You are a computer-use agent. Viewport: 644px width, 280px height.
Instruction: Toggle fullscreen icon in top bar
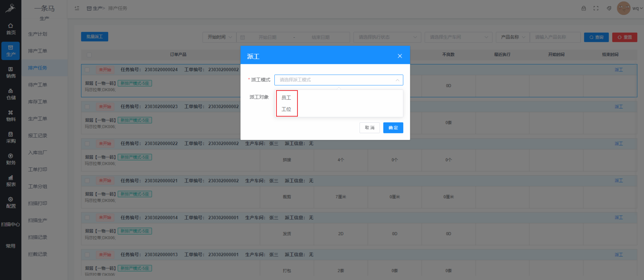pyautogui.click(x=596, y=8)
